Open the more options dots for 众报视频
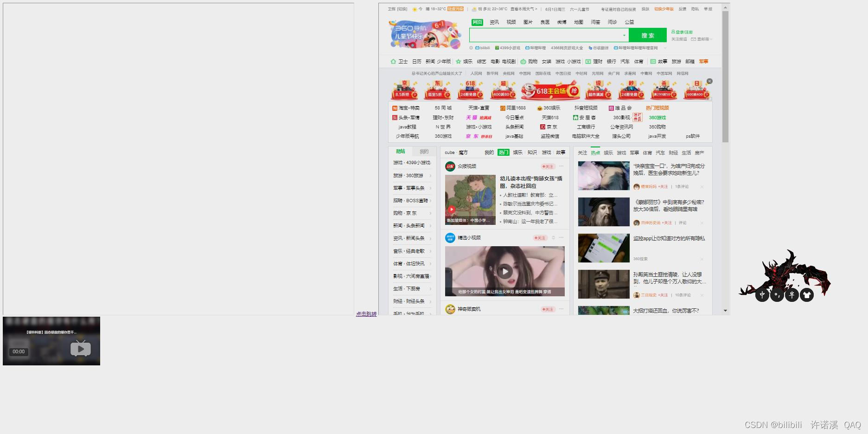This screenshot has width=868, height=434. [x=561, y=166]
